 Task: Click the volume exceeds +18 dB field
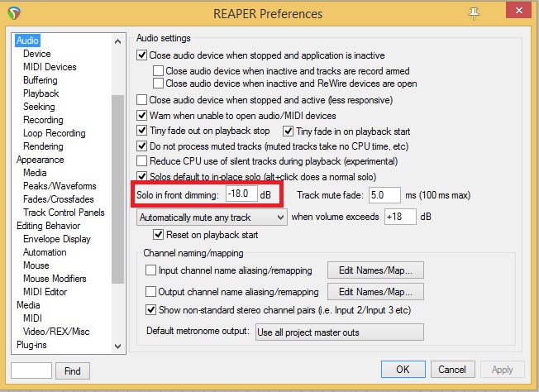400,217
